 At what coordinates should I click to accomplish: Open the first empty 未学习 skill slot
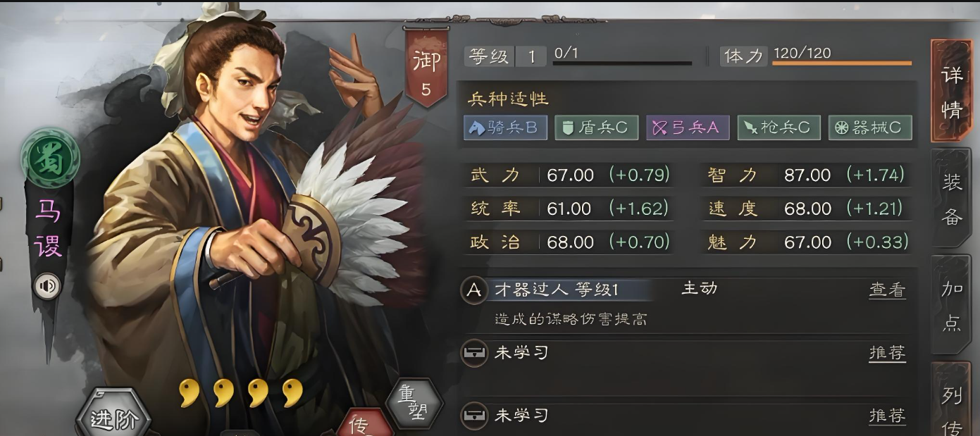tap(683, 354)
